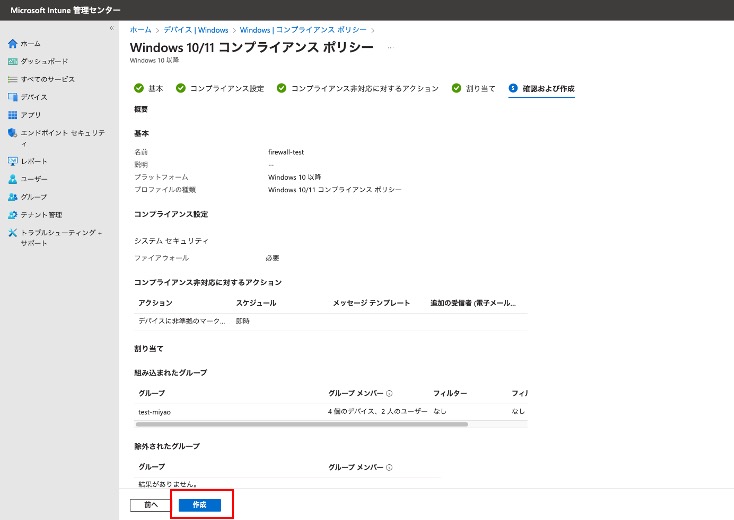Click 4 個のデバイス、2 人のユーザー cell

(x=378, y=411)
